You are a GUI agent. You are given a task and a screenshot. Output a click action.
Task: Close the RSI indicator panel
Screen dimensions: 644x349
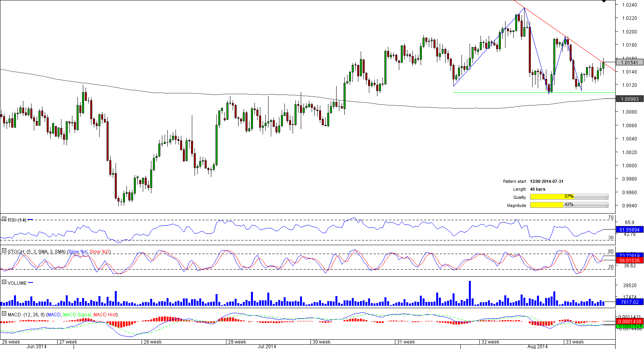point(4,220)
